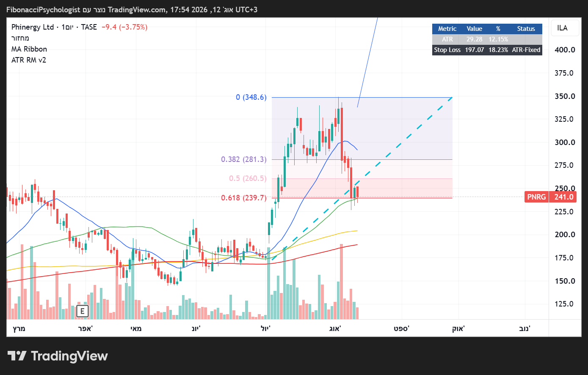588x375 pixels.
Task: Click the 'ספט' month label on time axis
Action: click(x=401, y=328)
